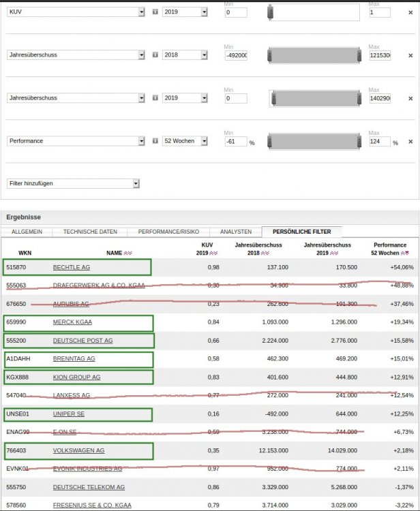Open the VOLKSWAGEN AG link
Screen dimensions: 420x511
point(78,450)
